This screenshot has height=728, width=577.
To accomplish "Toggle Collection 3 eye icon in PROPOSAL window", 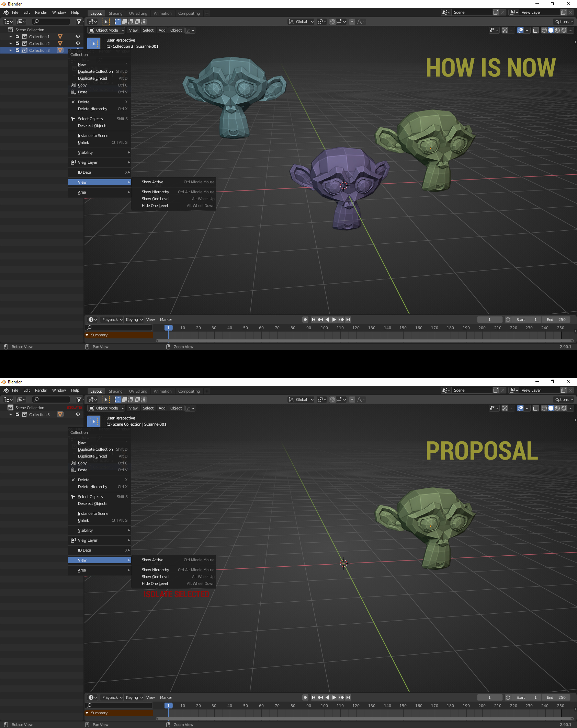I will [78, 414].
